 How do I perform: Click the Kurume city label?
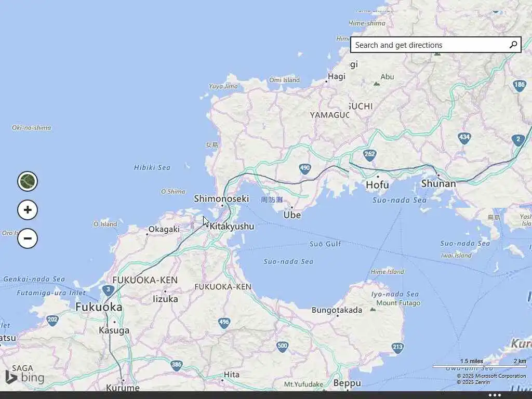click(123, 388)
